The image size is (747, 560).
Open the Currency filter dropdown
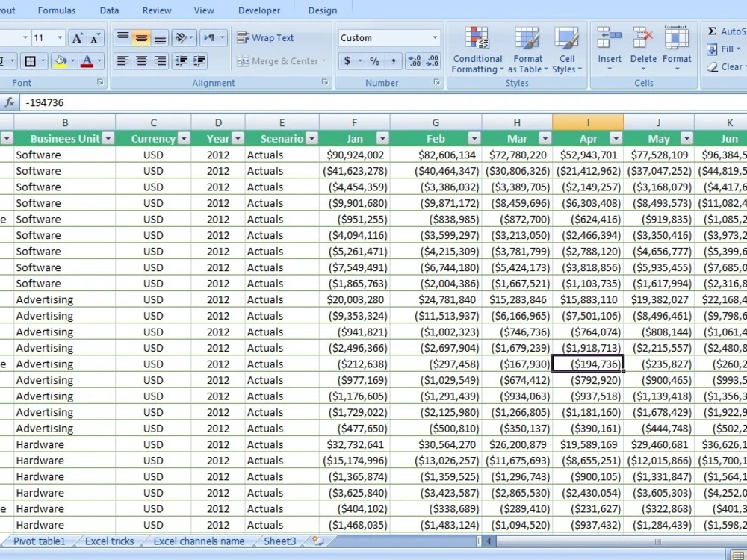(184, 139)
